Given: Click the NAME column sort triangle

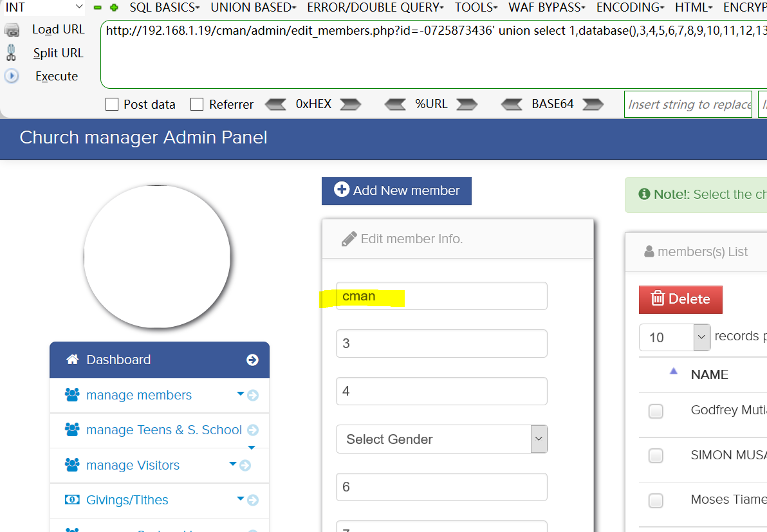Looking at the screenshot, I should point(674,371).
